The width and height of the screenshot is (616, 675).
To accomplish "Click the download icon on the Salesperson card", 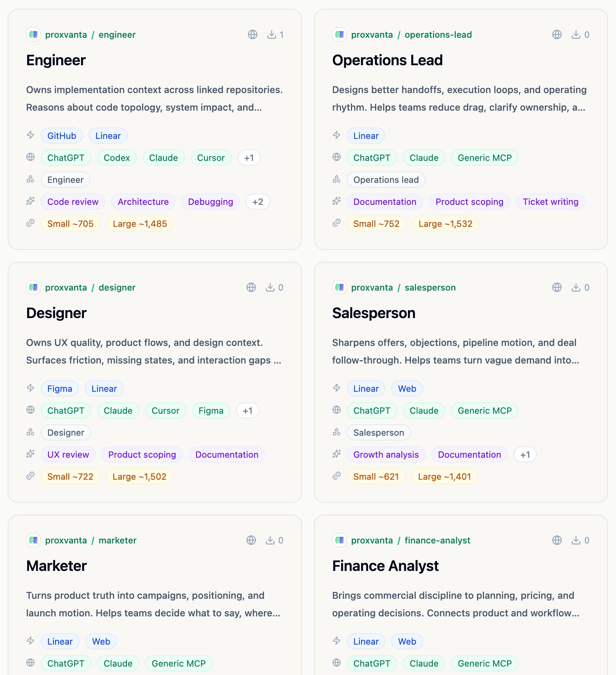I will 576,288.
